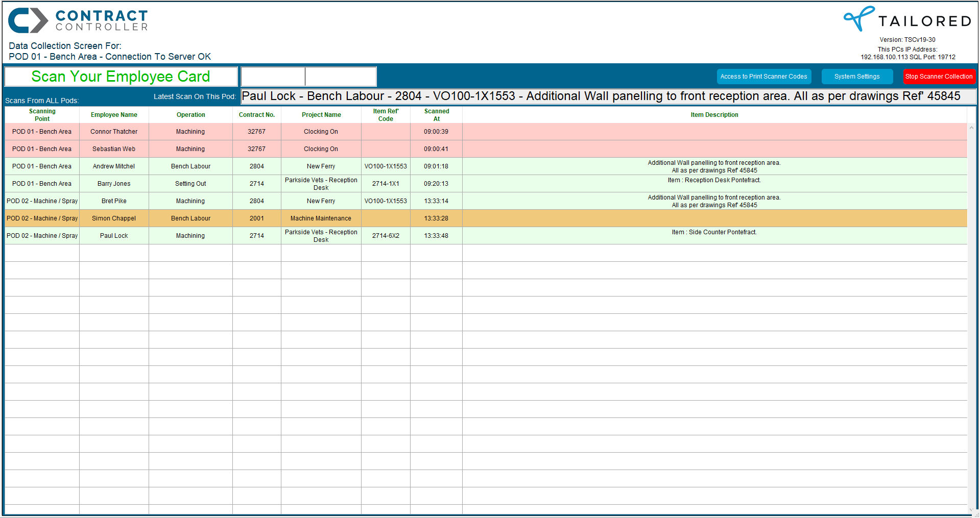Click the Machine Maintenance project cell
980x518 pixels.
tap(321, 218)
